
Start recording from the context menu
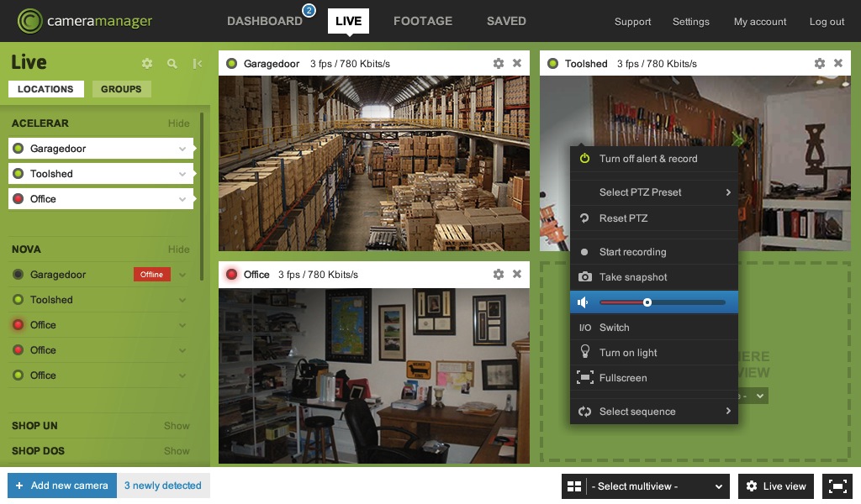pos(632,252)
